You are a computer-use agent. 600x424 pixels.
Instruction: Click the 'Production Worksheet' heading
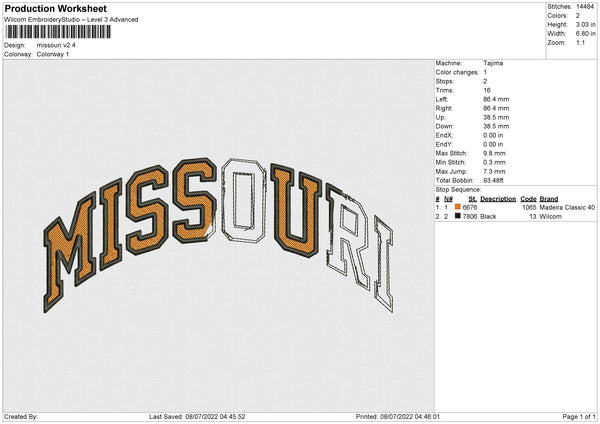55,8
